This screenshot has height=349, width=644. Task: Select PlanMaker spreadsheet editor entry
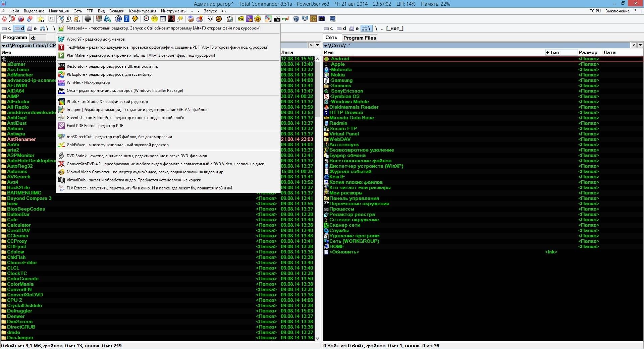pos(168,55)
